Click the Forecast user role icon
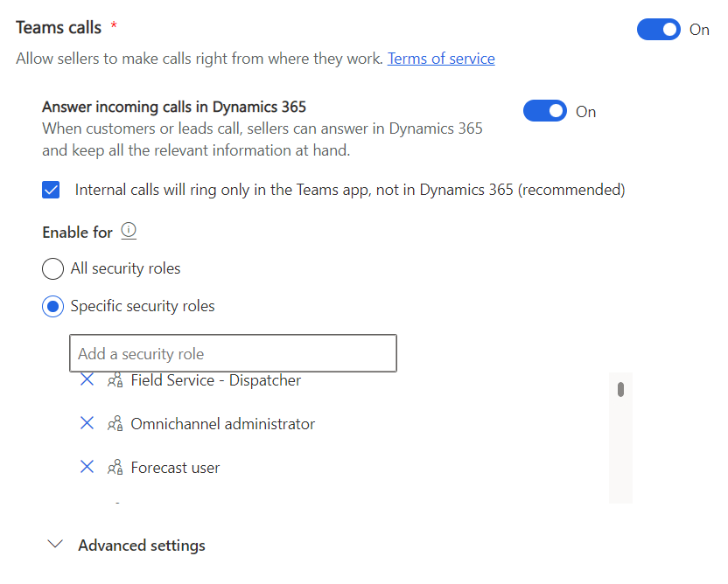Screen dimensions: 728x584 coord(115,468)
